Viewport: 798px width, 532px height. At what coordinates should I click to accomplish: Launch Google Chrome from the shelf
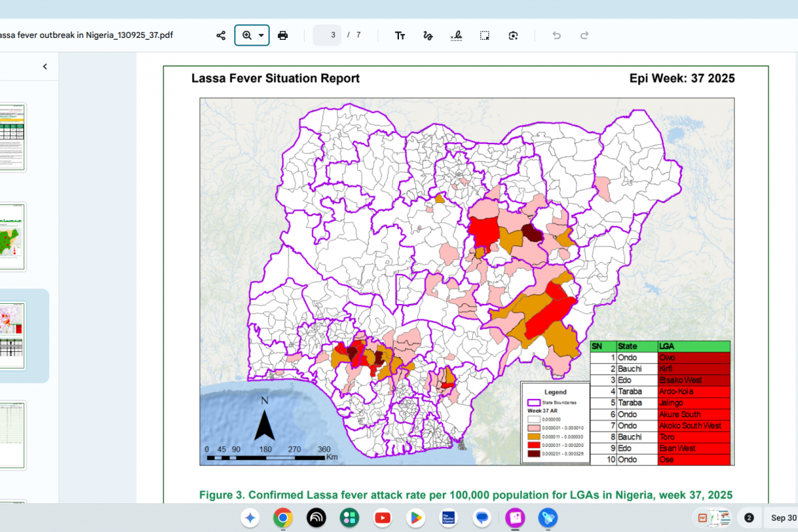tap(283, 517)
